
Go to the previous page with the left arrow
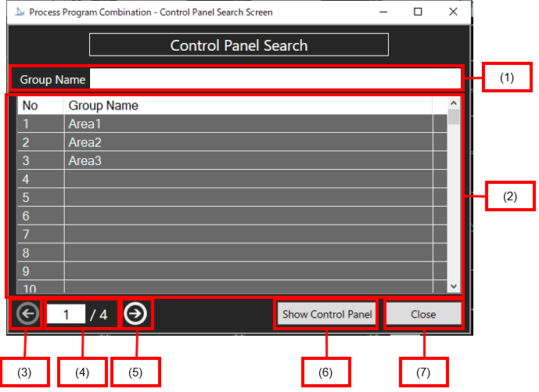tap(27, 314)
